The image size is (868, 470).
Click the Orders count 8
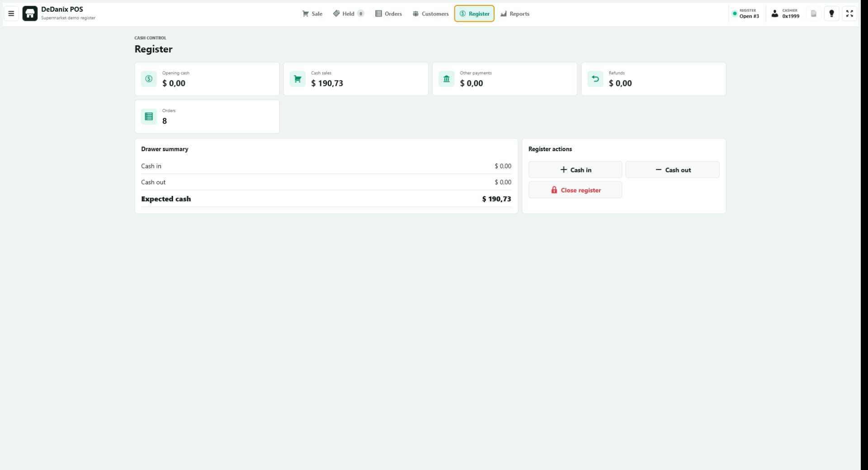[x=165, y=121]
